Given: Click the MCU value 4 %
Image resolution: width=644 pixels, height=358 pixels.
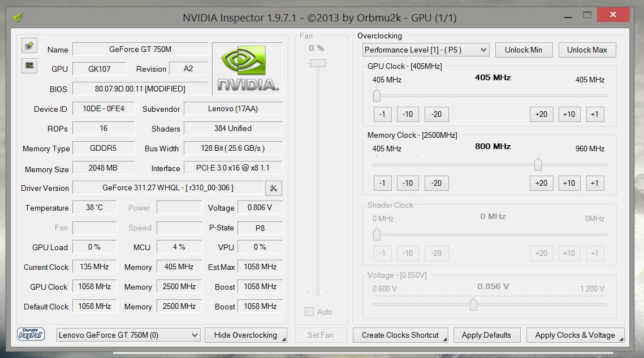Looking at the screenshot, I should coord(179,247).
